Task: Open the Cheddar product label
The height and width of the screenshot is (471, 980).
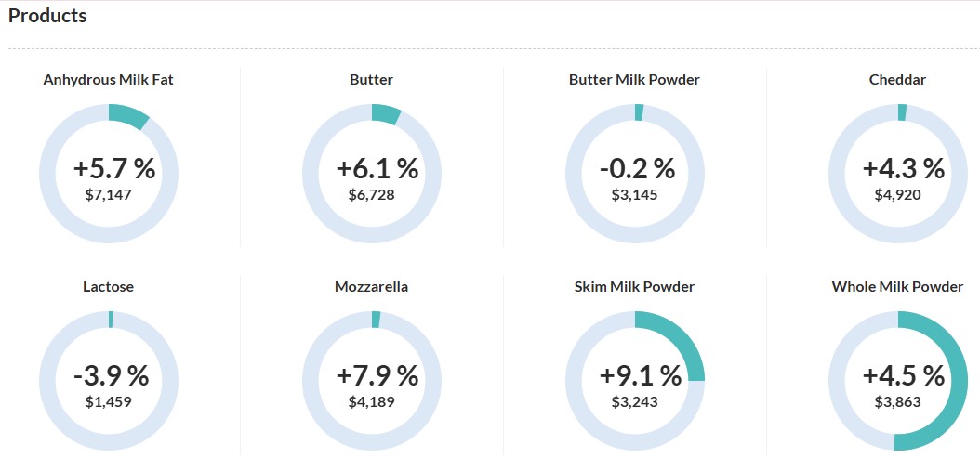Action: (897, 80)
